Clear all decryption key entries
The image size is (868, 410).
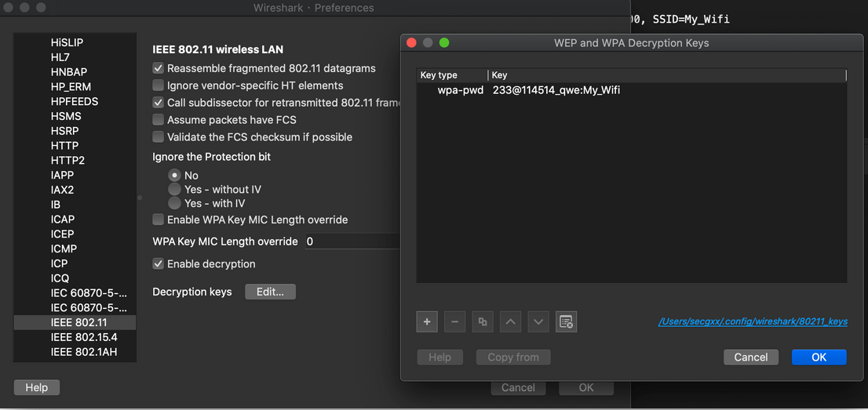click(x=567, y=321)
